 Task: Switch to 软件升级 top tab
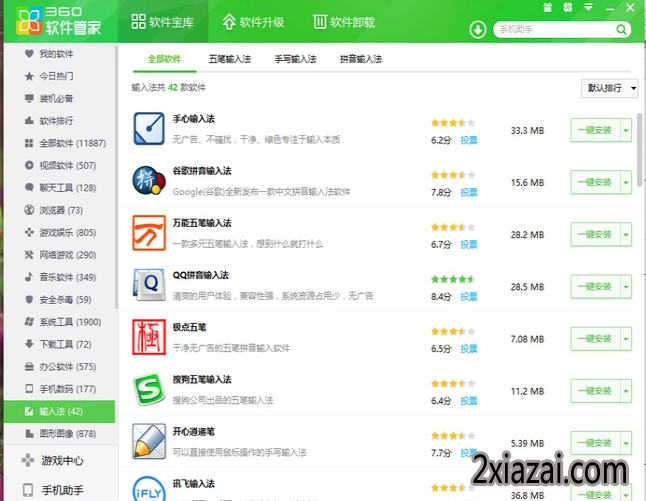(x=253, y=21)
